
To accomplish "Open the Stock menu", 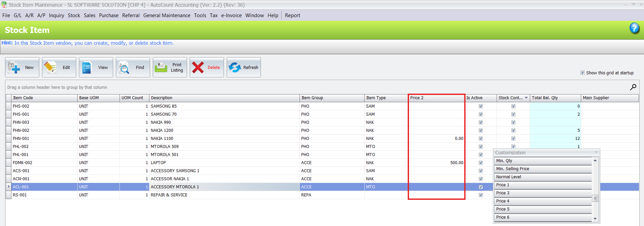I will (x=74, y=15).
